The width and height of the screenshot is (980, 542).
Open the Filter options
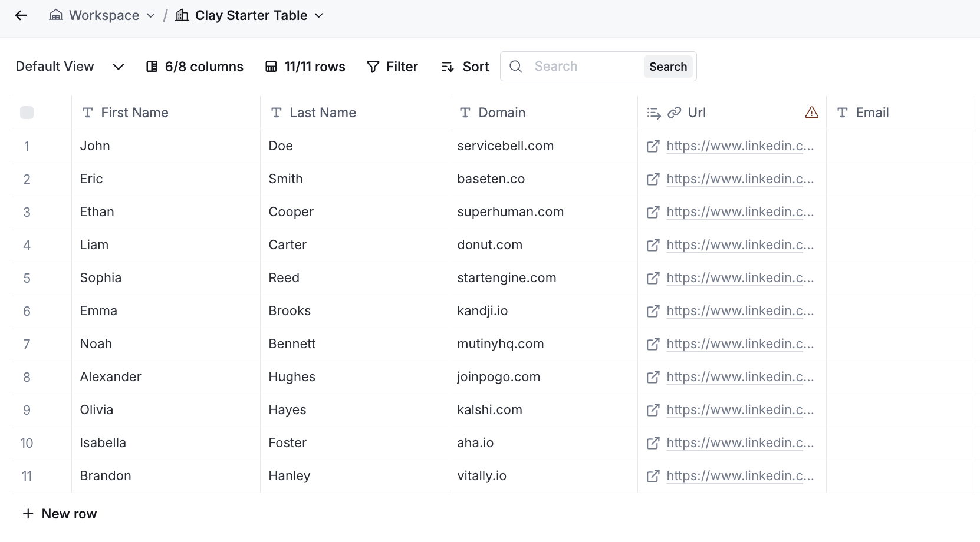pos(392,67)
